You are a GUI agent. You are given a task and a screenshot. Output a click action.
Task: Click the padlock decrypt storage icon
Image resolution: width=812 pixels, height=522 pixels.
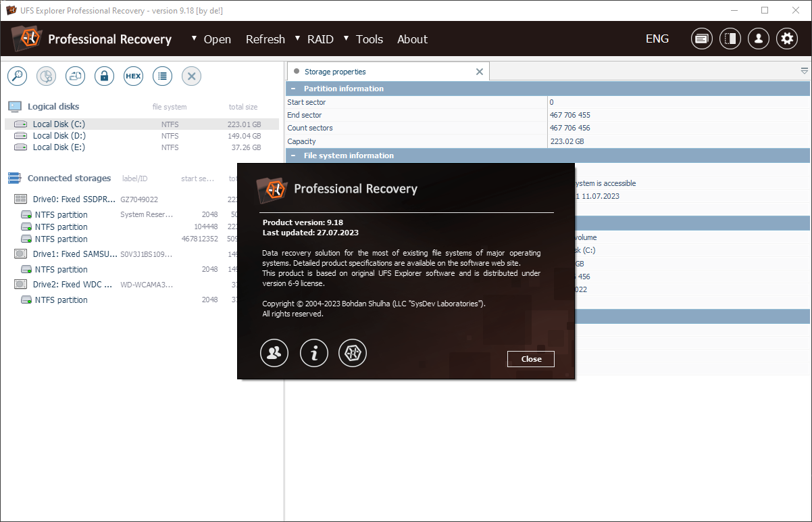[104, 76]
